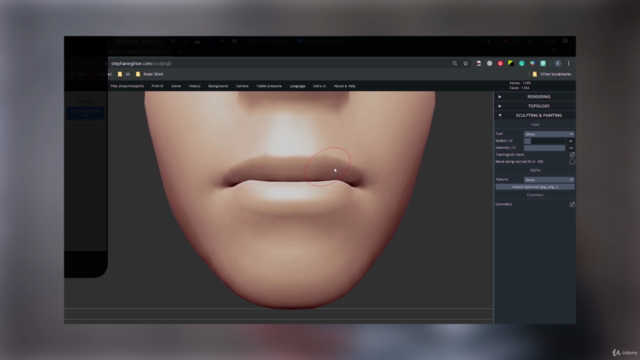This screenshot has height=360, width=640.
Task: Open Other bookmarks folder
Action: pos(552,74)
